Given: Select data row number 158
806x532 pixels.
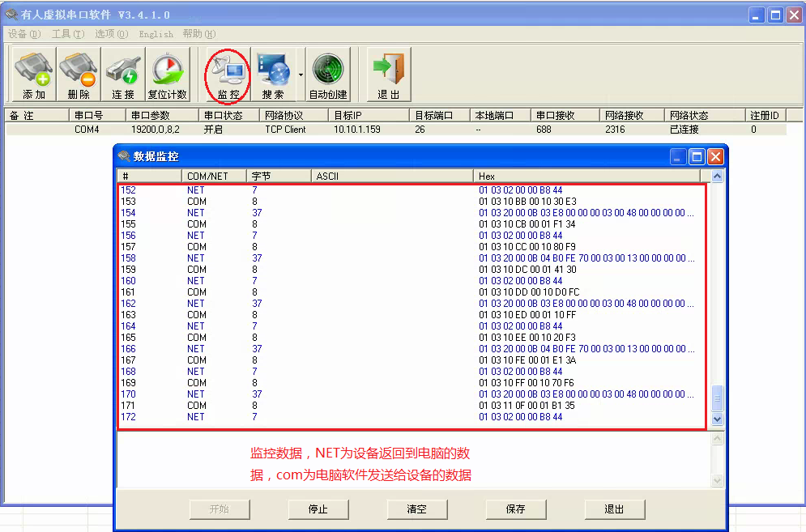Looking at the screenshot, I should tap(412, 258).
